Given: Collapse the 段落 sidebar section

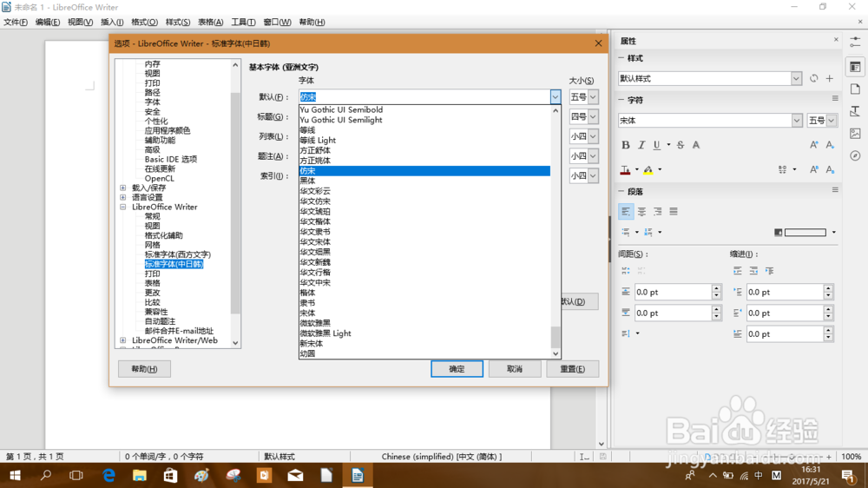Looking at the screenshot, I should [x=621, y=191].
